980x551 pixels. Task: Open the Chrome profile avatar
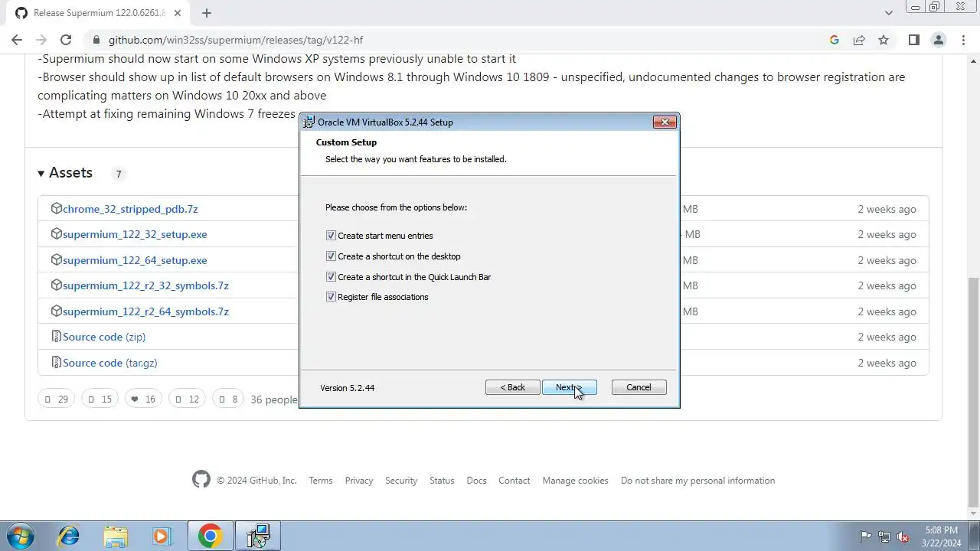point(939,40)
